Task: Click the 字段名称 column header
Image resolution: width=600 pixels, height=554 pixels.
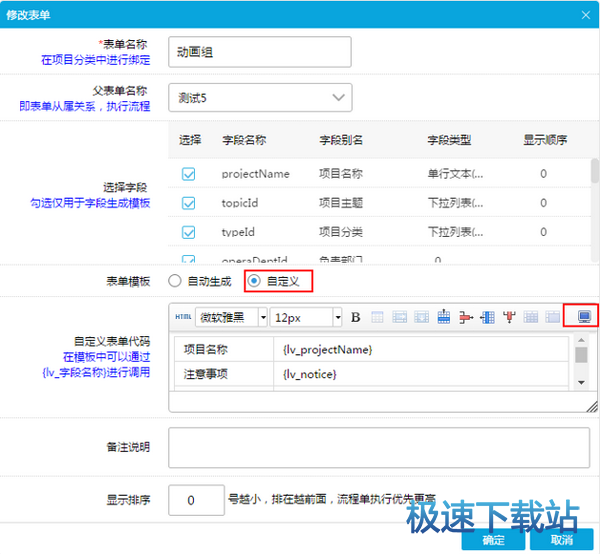Action: pos(244,140)
